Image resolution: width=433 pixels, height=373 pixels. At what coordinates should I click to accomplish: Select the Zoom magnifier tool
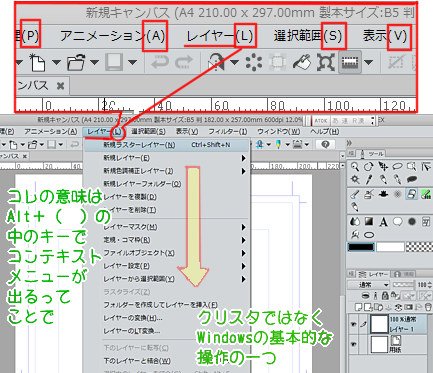355,166
